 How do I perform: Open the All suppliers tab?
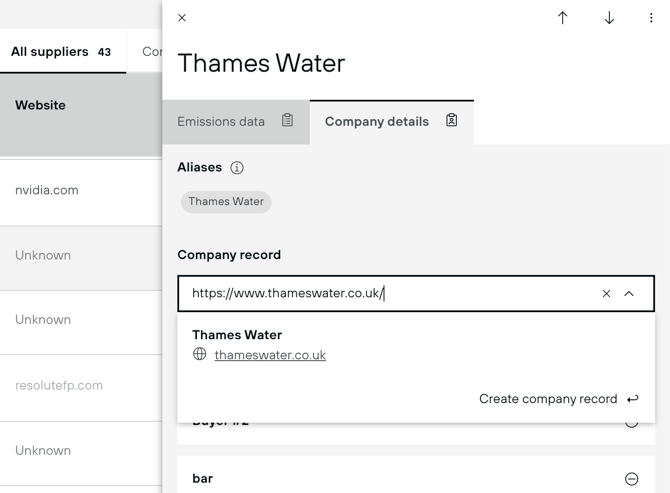pos(63,52)
